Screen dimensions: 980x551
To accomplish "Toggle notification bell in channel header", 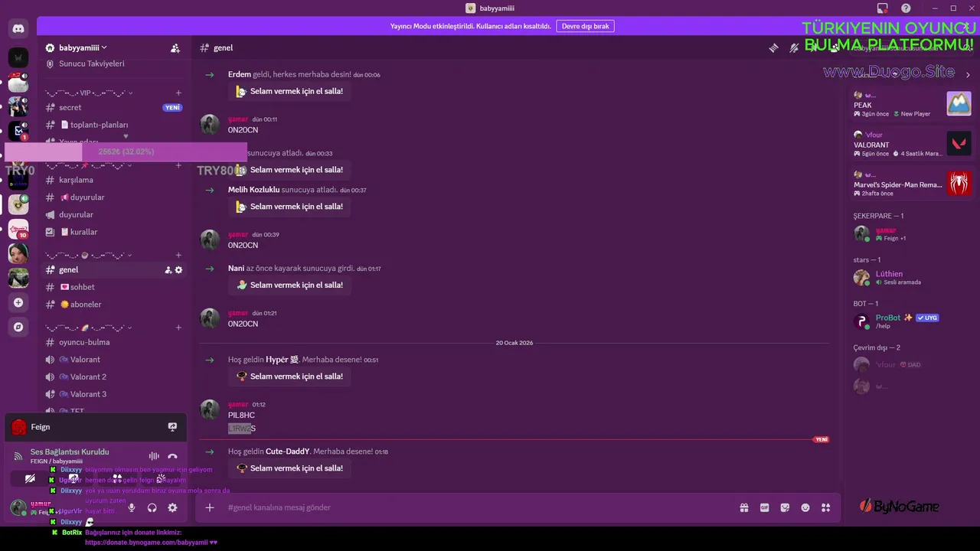I will 794,47.
